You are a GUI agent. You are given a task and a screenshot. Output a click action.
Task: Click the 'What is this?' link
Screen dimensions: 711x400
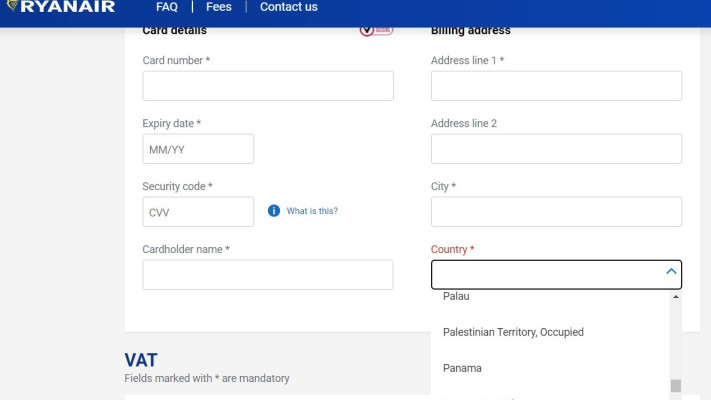pos(312,211)
